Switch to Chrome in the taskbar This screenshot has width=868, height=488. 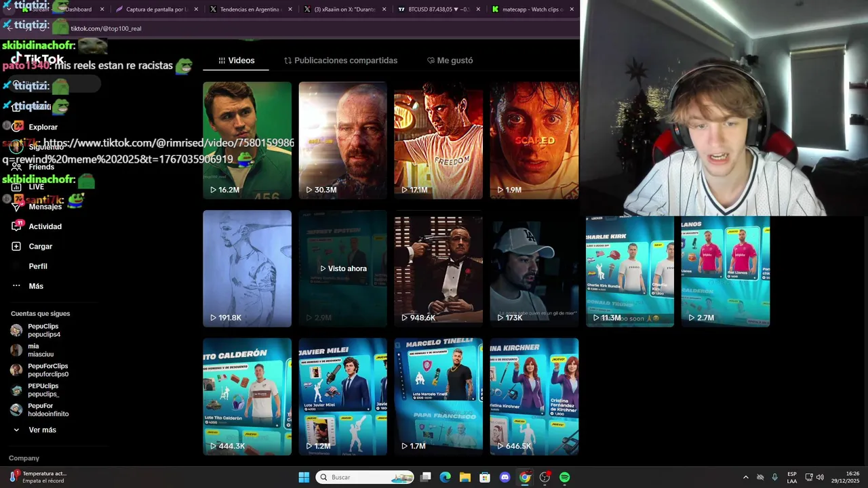pos(525,477)
